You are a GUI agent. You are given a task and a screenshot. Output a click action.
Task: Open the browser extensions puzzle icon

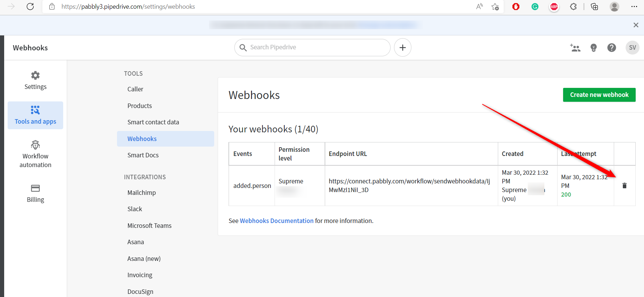pos(573,7)
